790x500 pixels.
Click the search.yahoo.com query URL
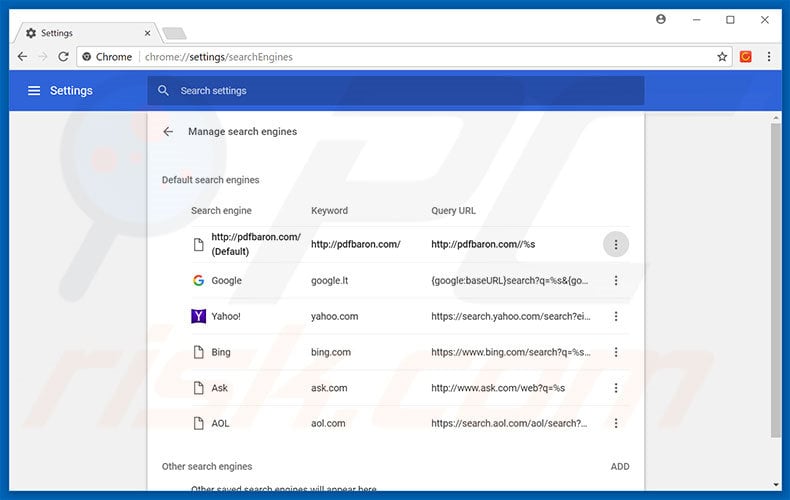coord(511,317)
